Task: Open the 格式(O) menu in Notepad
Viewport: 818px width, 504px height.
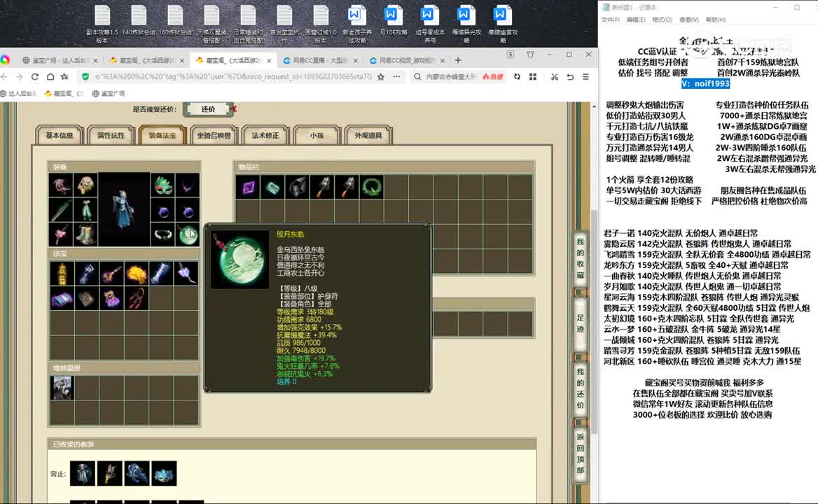Action: point(662,20)
